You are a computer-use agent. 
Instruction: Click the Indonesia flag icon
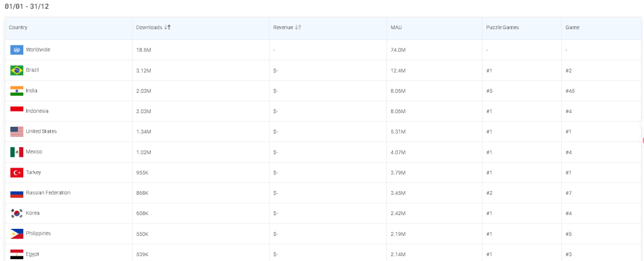[17, 111]
